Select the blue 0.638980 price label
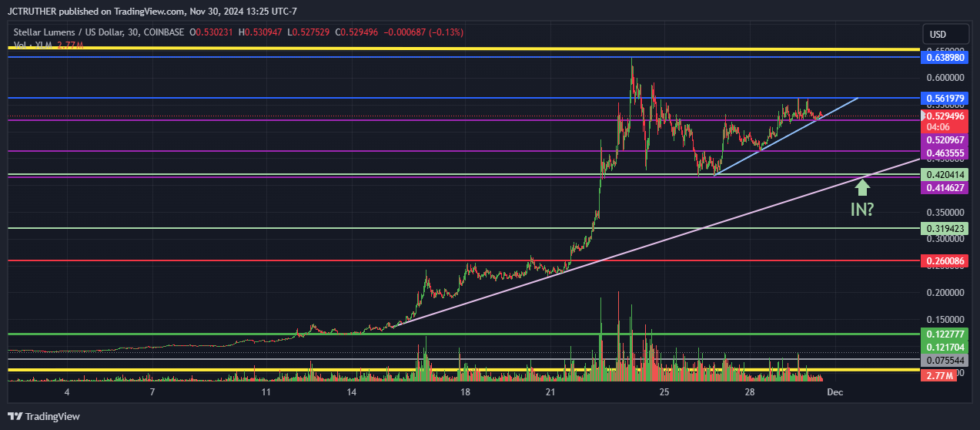The height and width of the screenshot is (430, 980). point(945,58)
